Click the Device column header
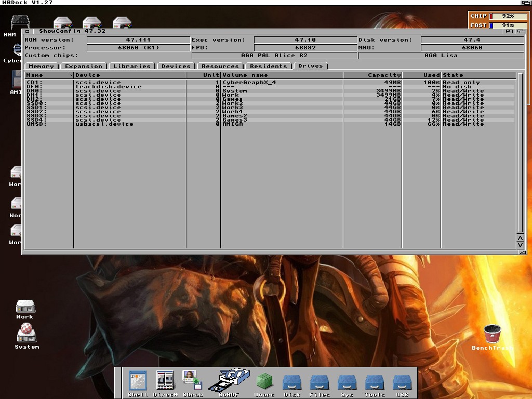This screenshot has height=399, width=532. pos(130,75)
